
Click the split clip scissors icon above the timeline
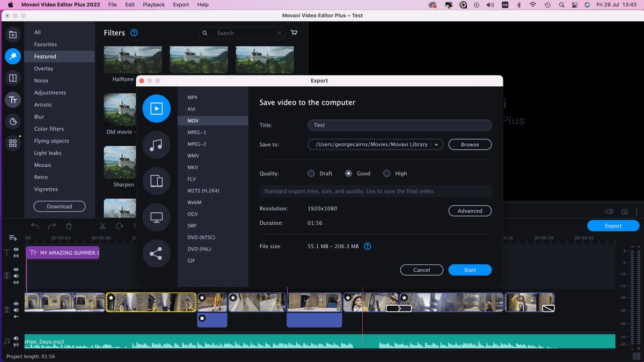(x=102, y=227)
